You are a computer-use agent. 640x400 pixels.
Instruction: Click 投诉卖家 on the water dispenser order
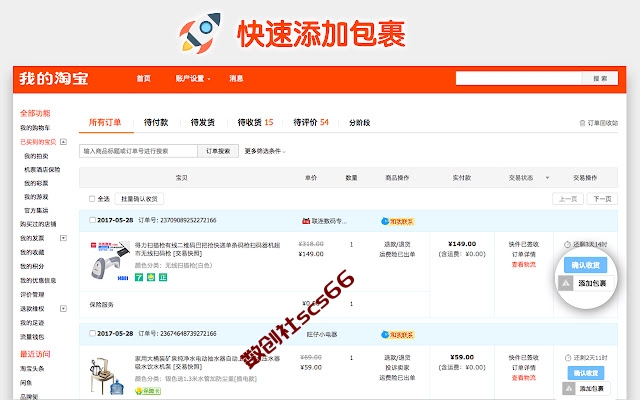pyautogui.click(x=397, y=368)
